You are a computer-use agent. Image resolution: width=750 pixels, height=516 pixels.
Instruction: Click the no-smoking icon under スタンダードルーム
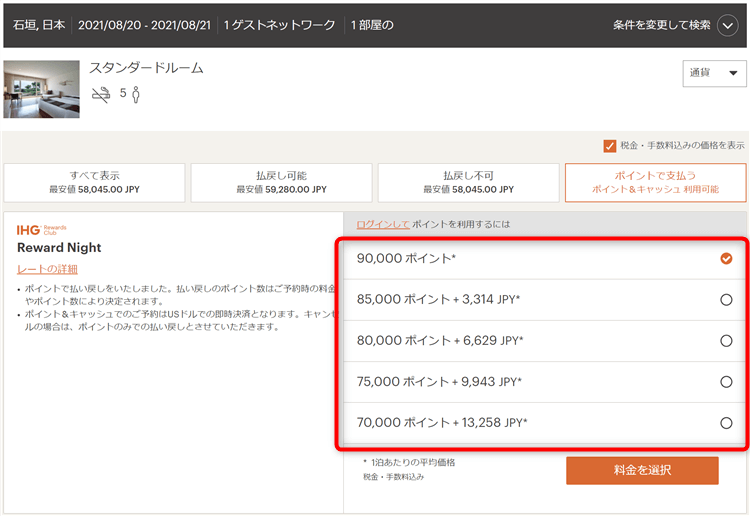(x=100, y=95)
